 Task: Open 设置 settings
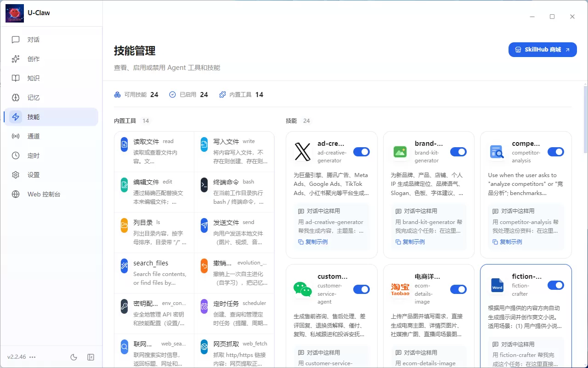tap(51, 175)
